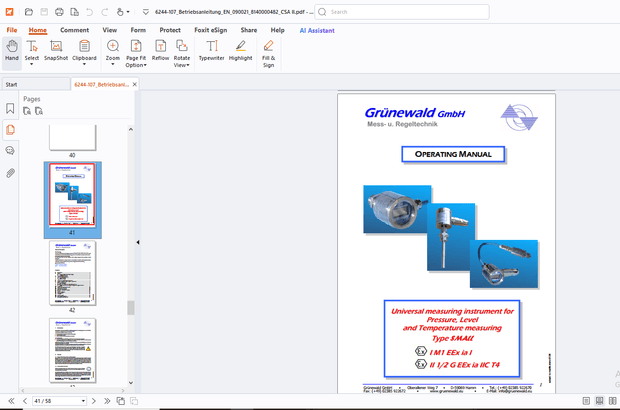Screen dimensions: 620x410
Task: Go to the previous page
Action: [x=25, y=401]
